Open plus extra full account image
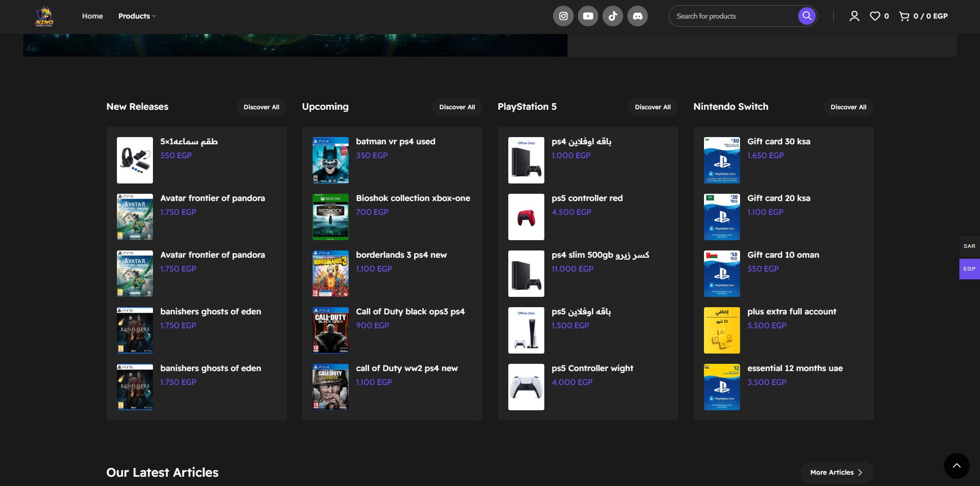This screenshot has height=486, width=980. [722, 330]
